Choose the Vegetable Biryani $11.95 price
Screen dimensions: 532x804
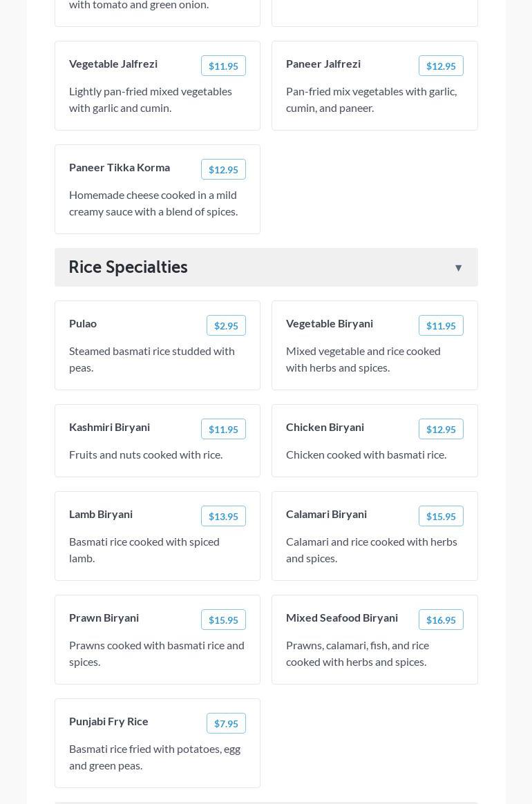pyautogui.click(x=441, y=326)
